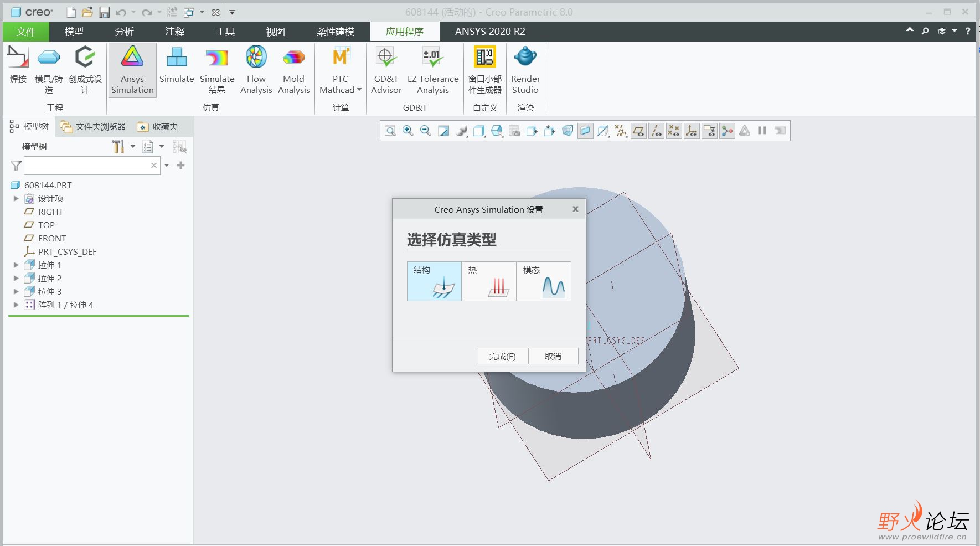Click 取消 to cancel the dialog
This screenshot has height=546, width=980.
pos(553,356)
